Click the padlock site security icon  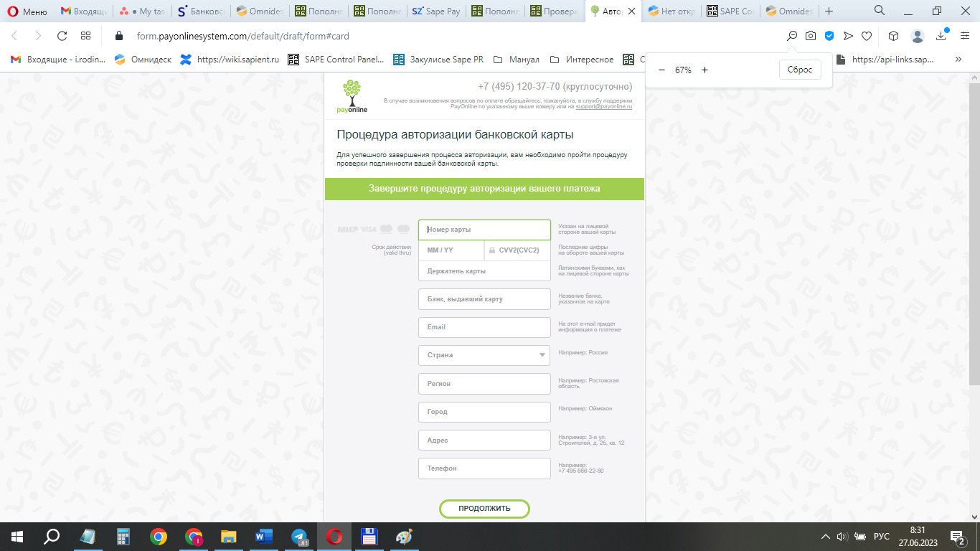click(x=119, y=36)
